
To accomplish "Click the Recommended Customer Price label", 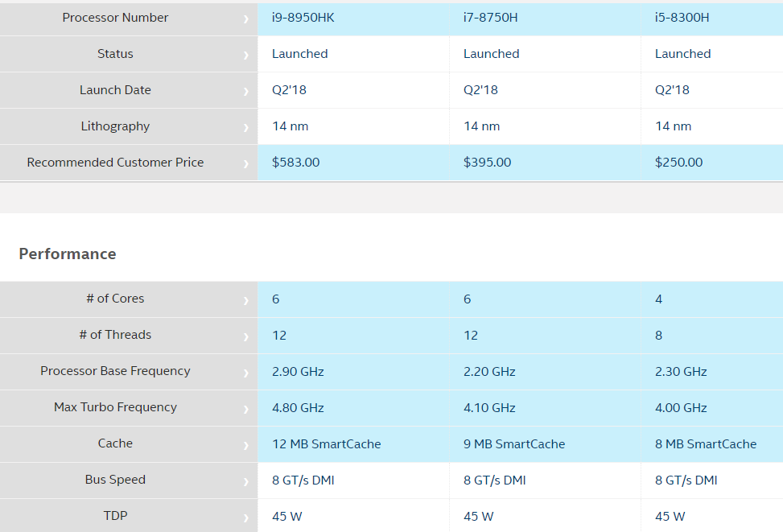I will click(x=115, y=163).
